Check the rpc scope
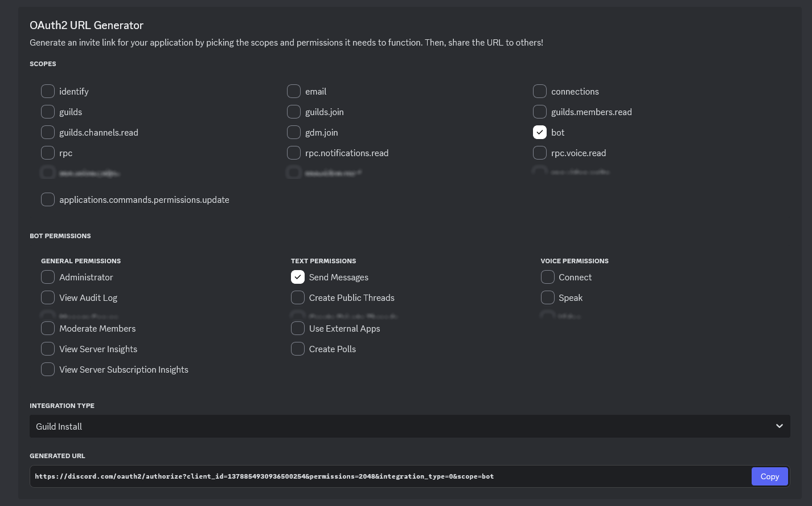Screen dimensions: 812x506 (x=48, y=153)
